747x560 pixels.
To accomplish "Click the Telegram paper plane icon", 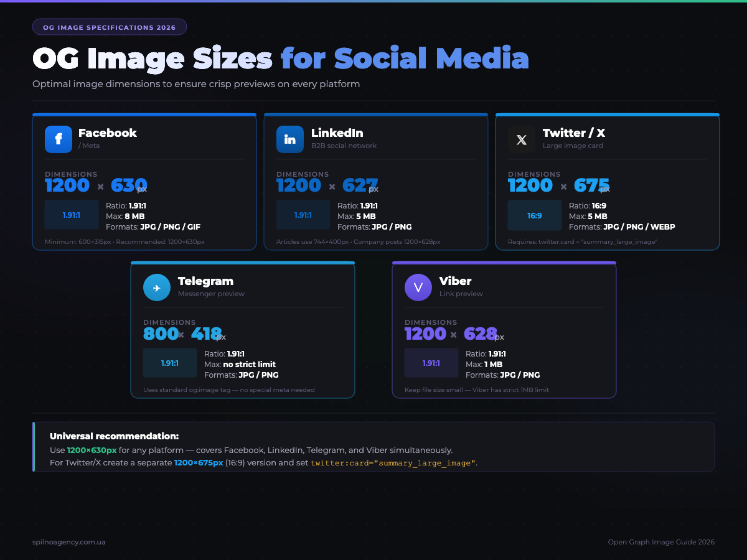I will click(157, 287).
